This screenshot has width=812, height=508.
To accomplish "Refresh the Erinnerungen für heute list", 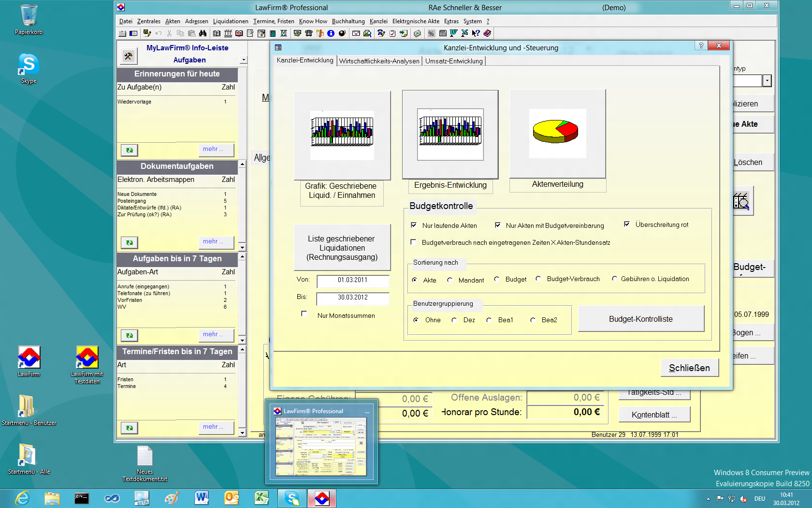I will (130, 150).
